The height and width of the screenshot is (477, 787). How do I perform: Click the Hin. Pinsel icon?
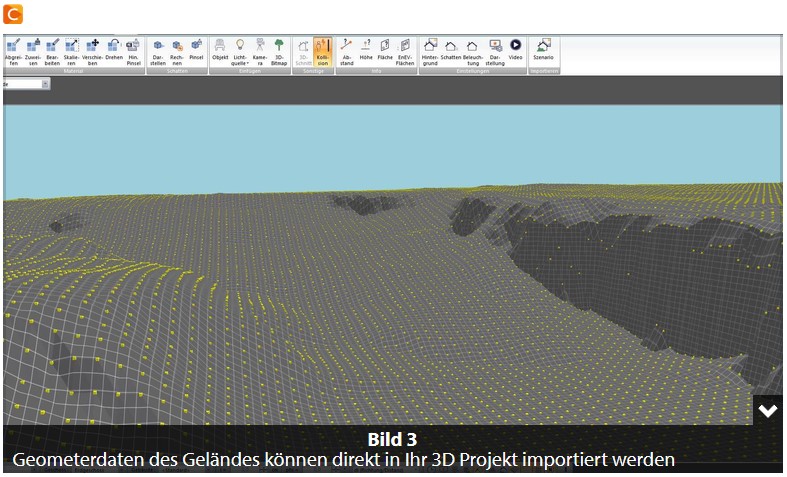(134, 52)
